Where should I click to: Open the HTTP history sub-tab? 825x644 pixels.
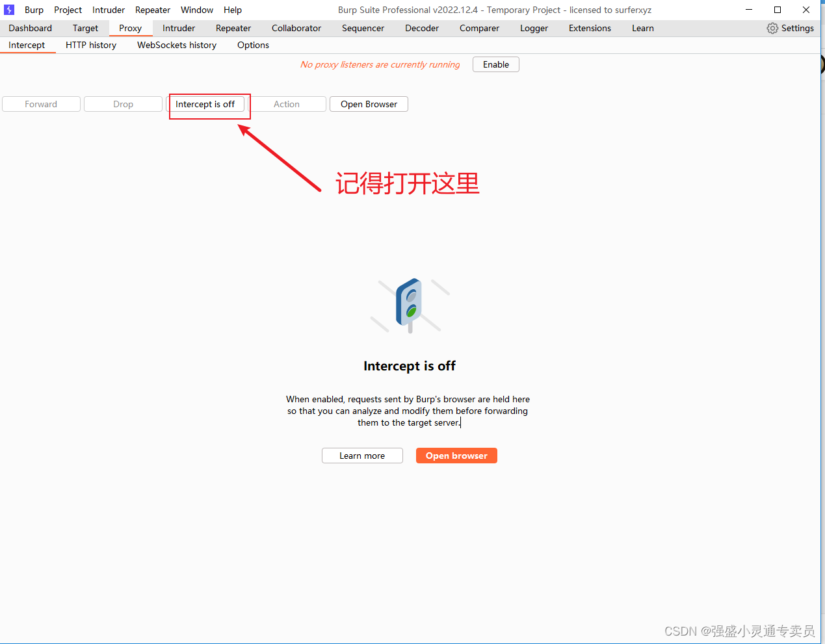tap(91, 45)
